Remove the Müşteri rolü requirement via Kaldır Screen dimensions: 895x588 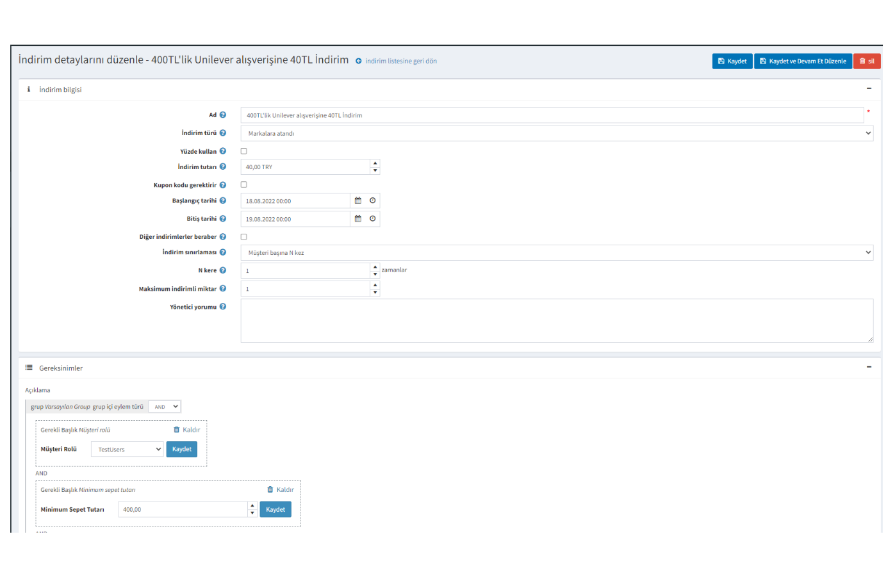[187, 430]
